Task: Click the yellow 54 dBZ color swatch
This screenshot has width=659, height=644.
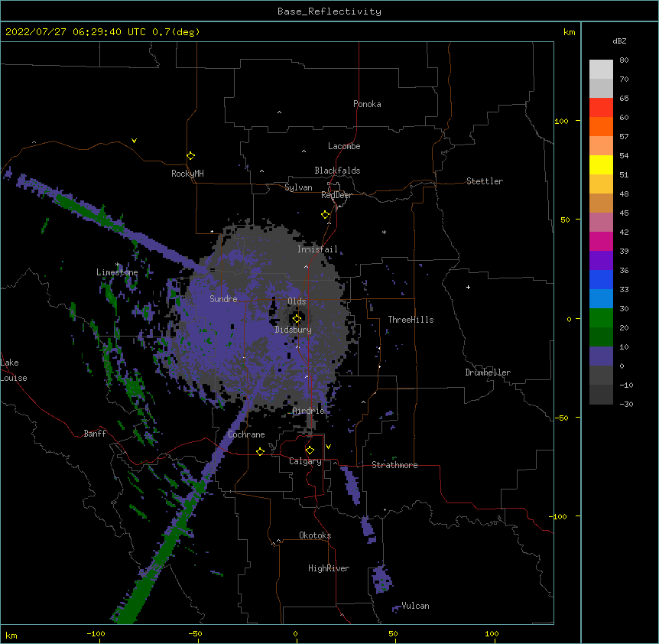Action: point(601,164)
